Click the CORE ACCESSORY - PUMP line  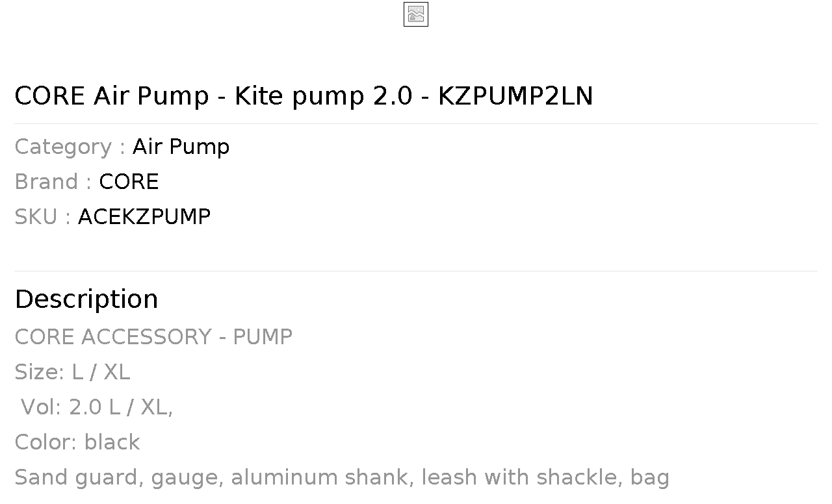153,337
